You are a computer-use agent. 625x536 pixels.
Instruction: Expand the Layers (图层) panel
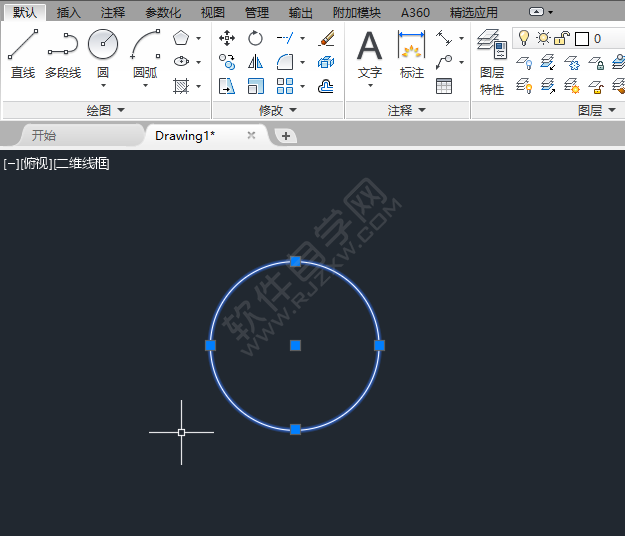[x=597, y=110]
